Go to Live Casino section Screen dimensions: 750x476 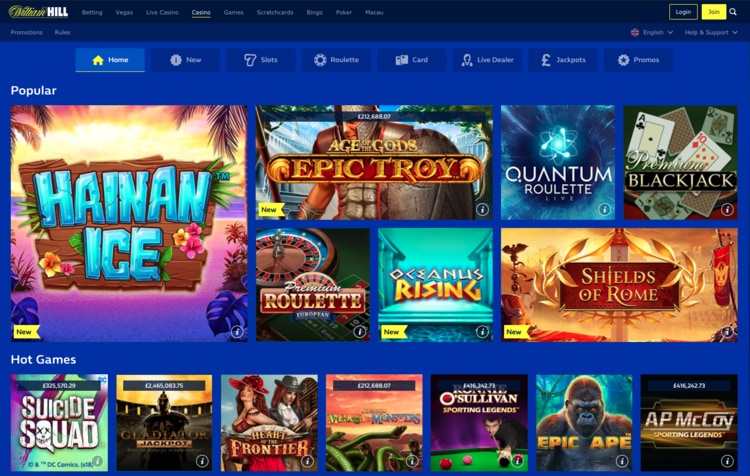tap(162, 12)
